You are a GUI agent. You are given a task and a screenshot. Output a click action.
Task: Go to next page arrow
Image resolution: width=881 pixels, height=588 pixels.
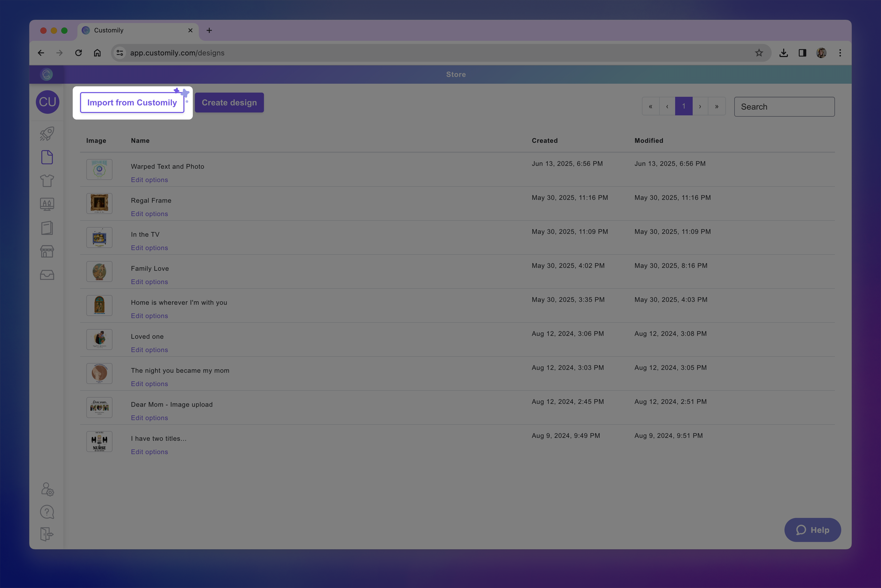[x=700, y=106]
